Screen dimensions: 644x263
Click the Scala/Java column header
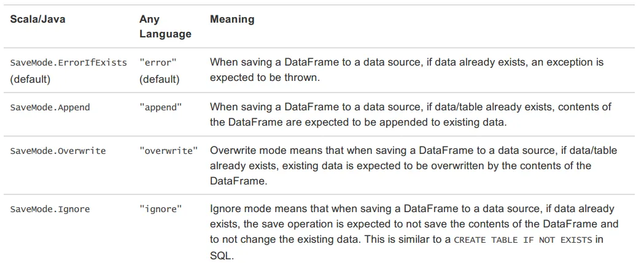37,19
